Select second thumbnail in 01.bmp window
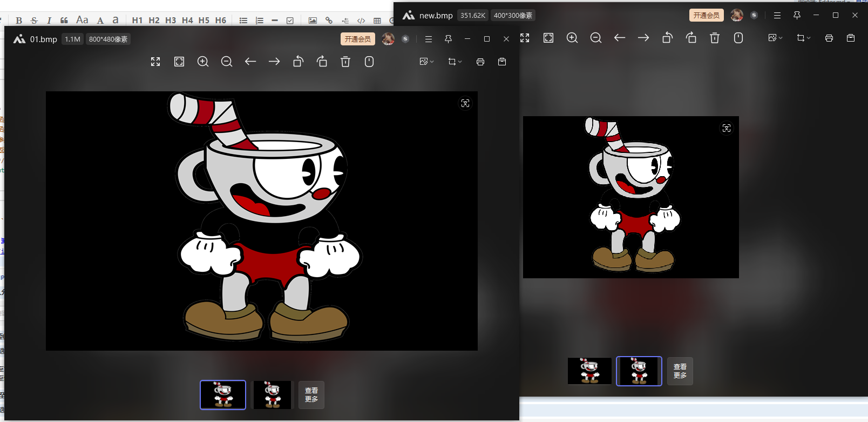This screenshot has width=868, height=422. 273,395
